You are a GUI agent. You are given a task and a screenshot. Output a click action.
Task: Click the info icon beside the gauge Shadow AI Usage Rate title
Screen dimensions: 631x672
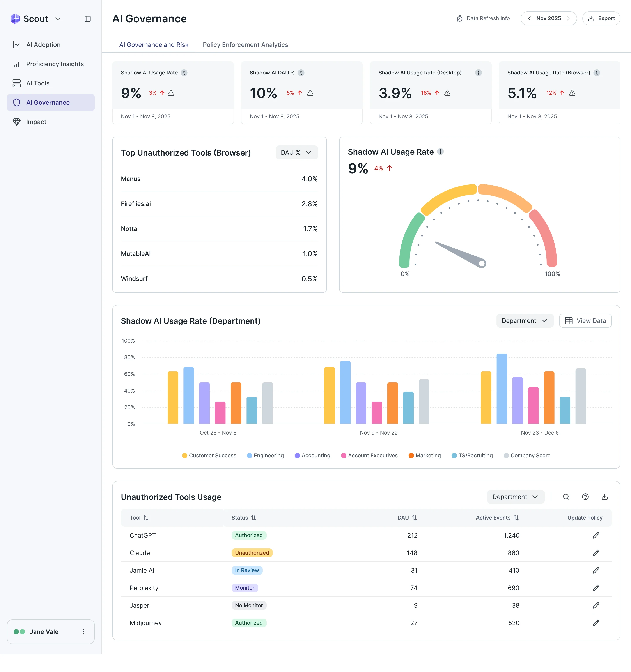click(x=440, y=151)
